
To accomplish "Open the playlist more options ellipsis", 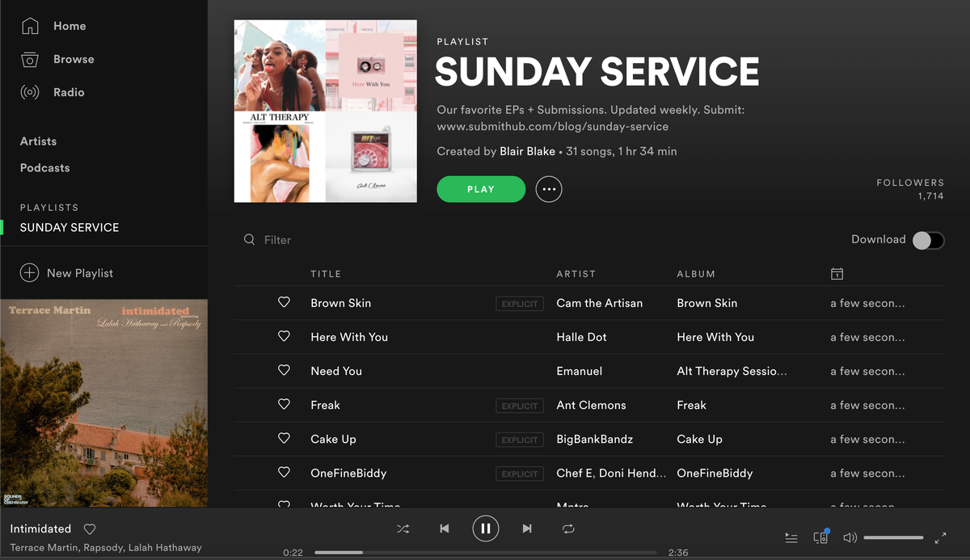I will coord(549,189).
